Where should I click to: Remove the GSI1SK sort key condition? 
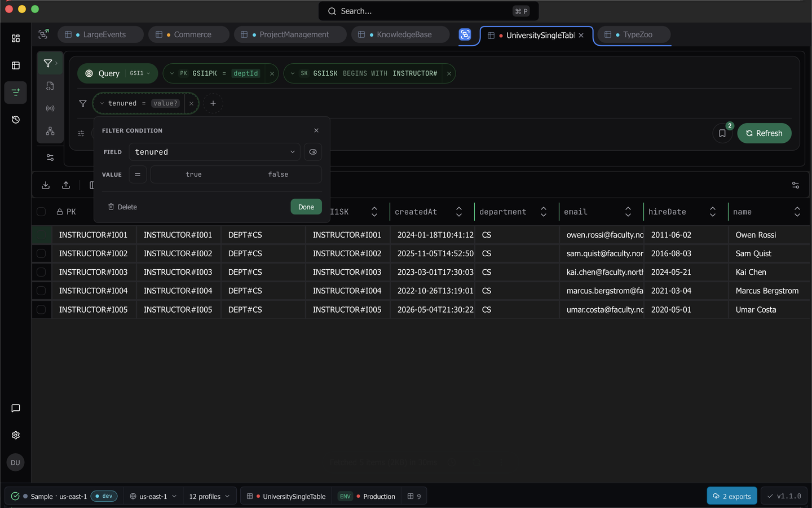click(x=449, y=73)
